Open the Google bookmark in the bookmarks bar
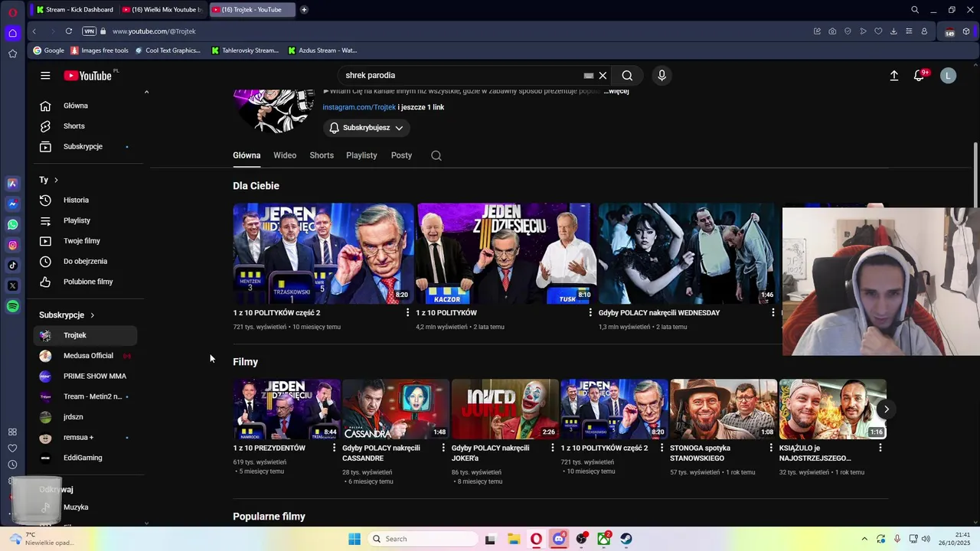The image size is (980, 551). (48, 51)
